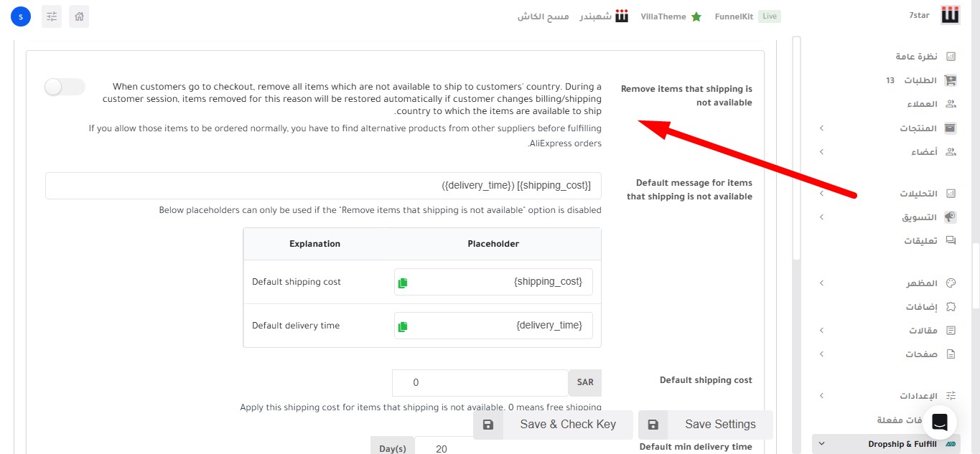The height and width of the screenshot is (454, 980).
Task: Click the VillaTheme green star icon
Action: point(696,16)
